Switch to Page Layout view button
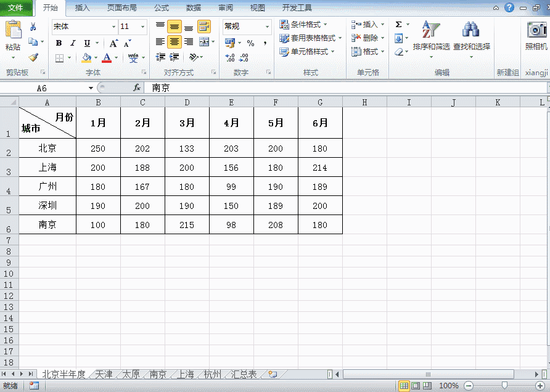 pos(416,386)
